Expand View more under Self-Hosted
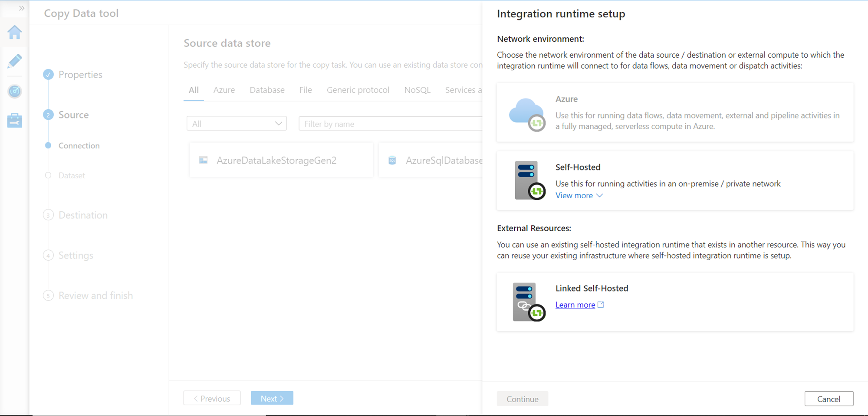The height and width of the screenshot is (416, 868). point(579,196)
